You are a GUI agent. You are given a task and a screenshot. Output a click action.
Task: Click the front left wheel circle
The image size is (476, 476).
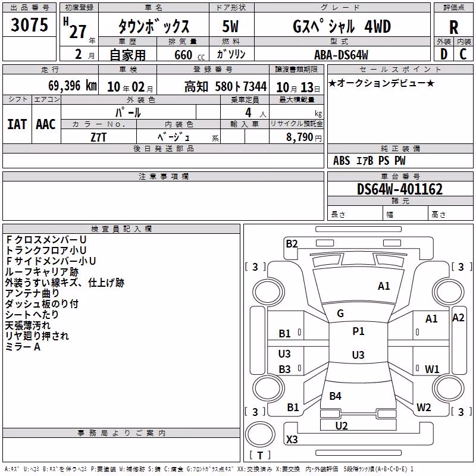pyautogui.click(x=268, y=292)
